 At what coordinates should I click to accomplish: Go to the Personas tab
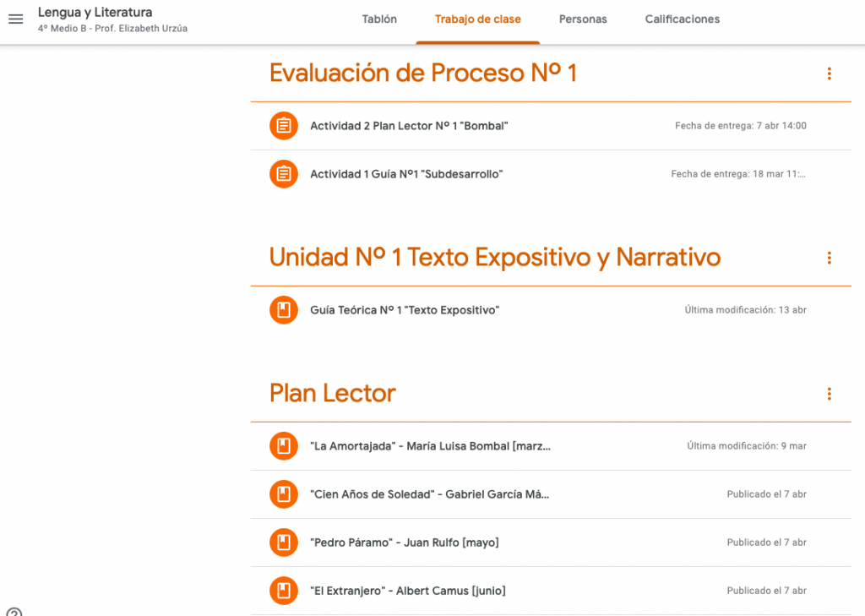point(583,19)
